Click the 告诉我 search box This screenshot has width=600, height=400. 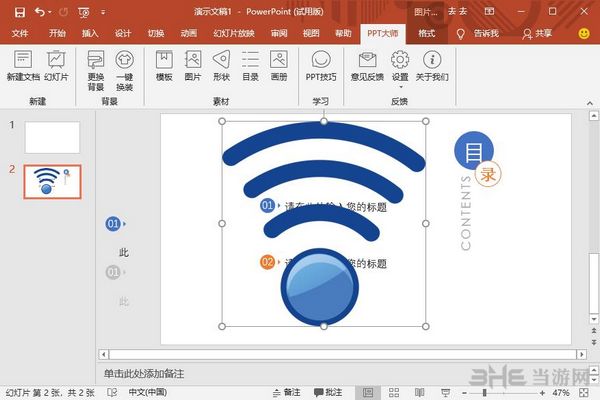pos(481,33)
